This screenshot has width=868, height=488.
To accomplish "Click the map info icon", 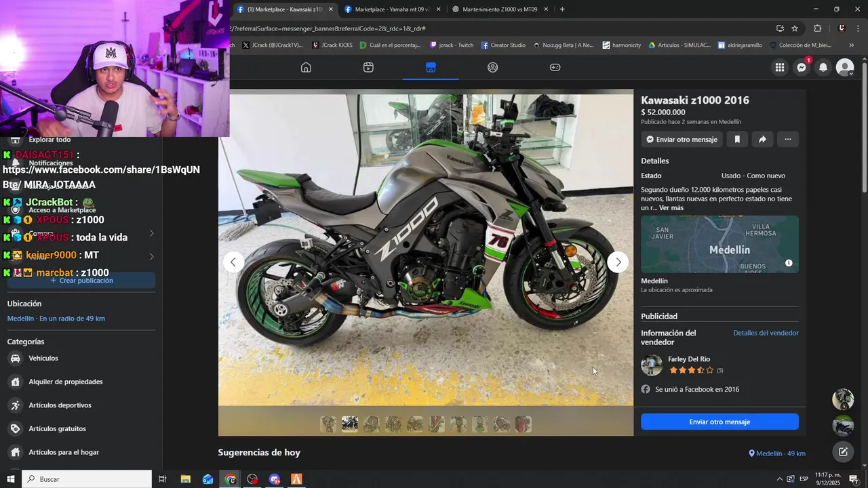I will click(x=789, y=263).
